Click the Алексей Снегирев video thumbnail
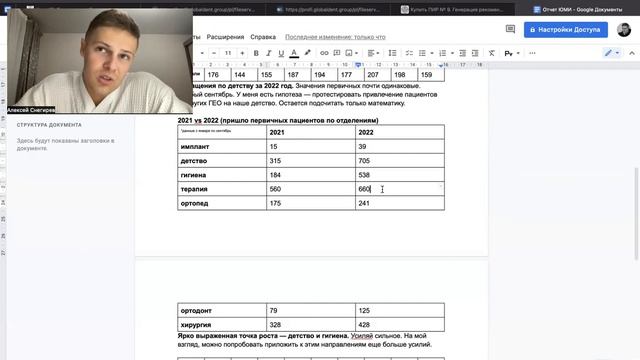Image resolution: width=640 pixels, height=360 pixels. tap(100, 61)
